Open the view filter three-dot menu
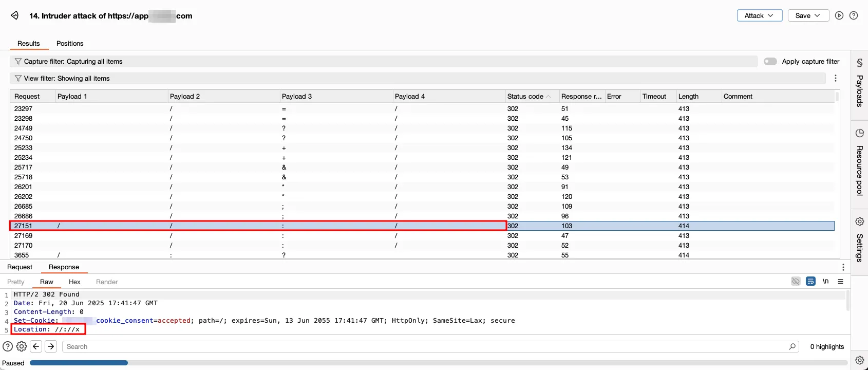 coord(836,78)
